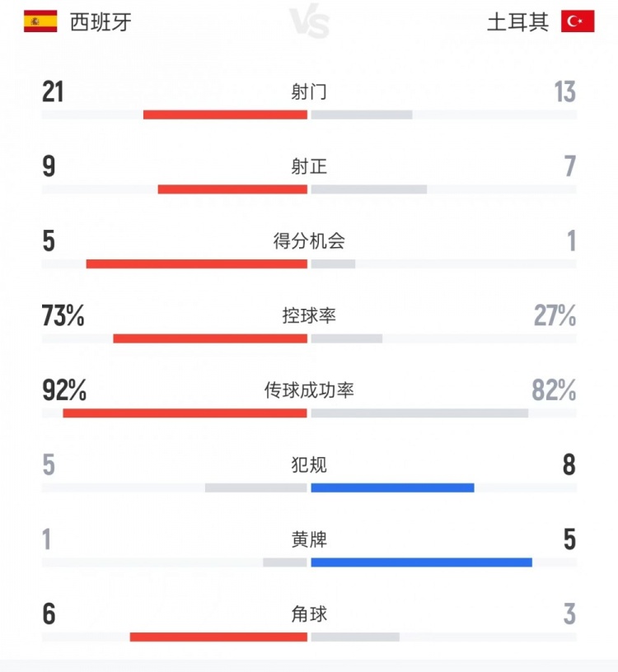Click Spain's red 射门 bar
Viewport: 618px width, 672px height.
pos(225,114)
